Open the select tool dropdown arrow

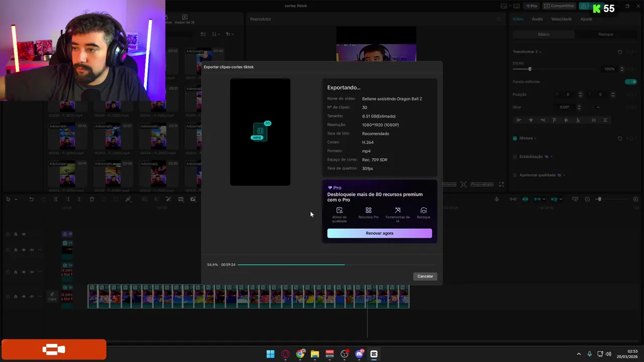[16, 200]
